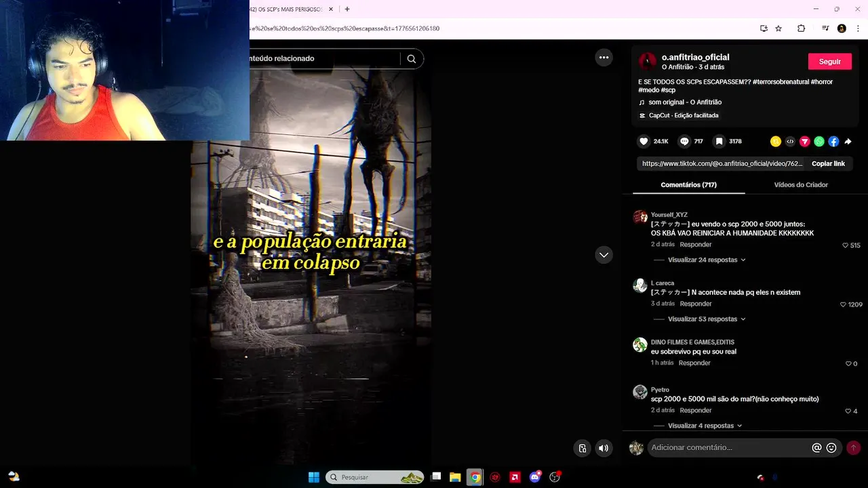Reply to DINO FILMES E GAMES via Responder
Screen dimensions: 868x488
694,363
